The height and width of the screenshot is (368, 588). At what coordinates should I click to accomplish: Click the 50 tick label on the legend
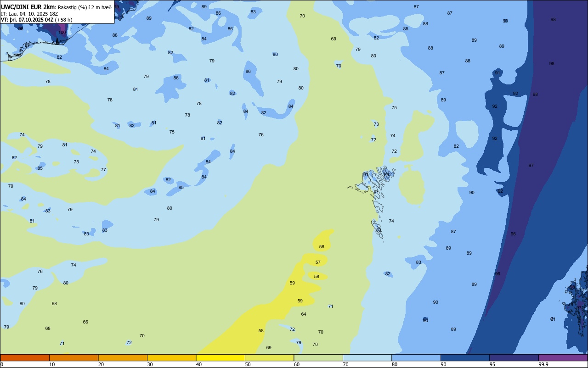click(x=248, y=364)
